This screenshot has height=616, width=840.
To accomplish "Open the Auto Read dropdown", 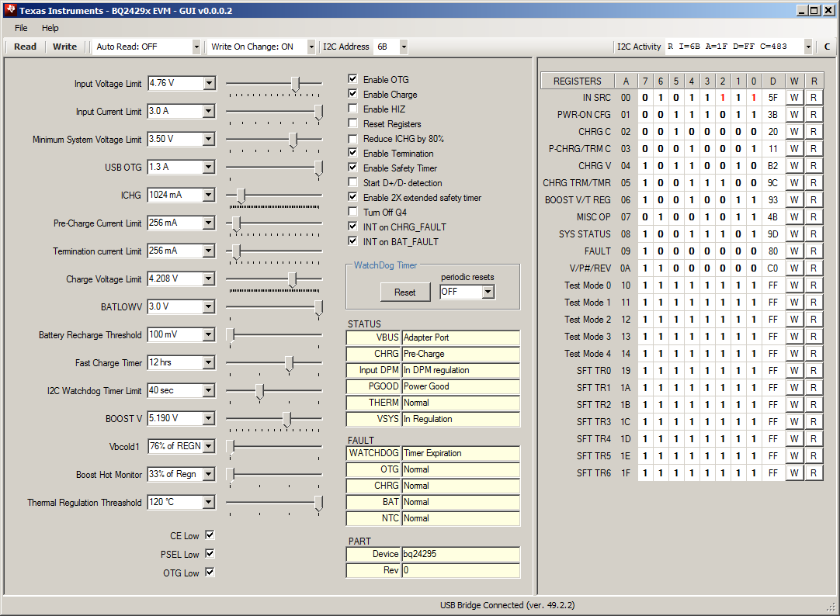I will click(196, 47).
